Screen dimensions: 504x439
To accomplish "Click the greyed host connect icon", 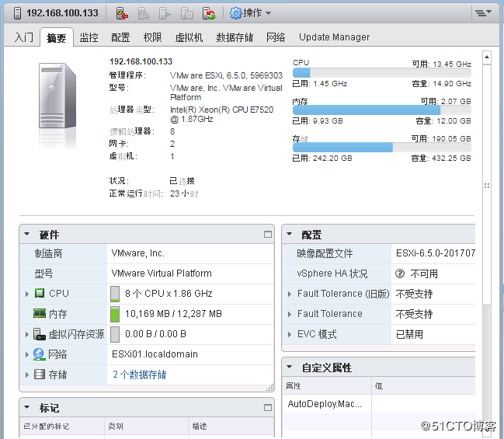I will (165, 13).
